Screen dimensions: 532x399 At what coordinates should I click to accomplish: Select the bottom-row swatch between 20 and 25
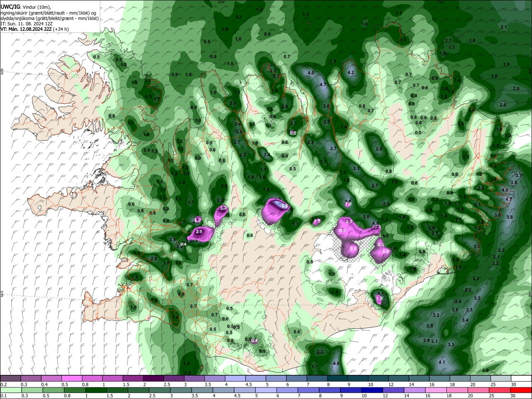coord(479,390)
